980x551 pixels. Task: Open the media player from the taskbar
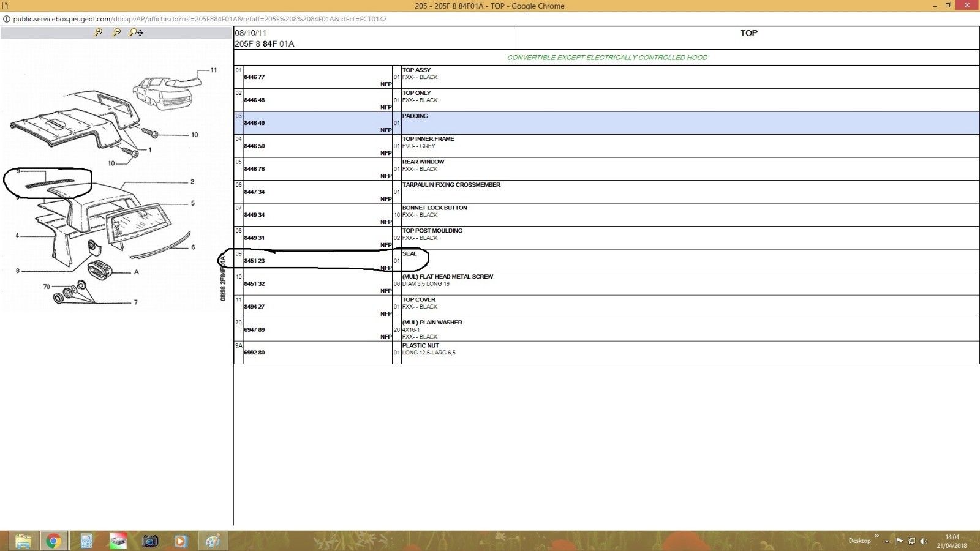(181, 541)
